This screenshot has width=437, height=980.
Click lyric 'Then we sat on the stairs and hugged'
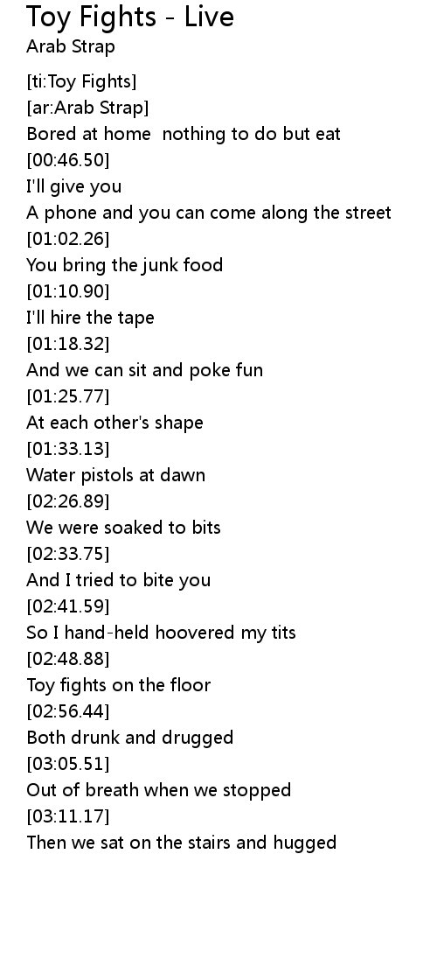(x=182, y=843)
